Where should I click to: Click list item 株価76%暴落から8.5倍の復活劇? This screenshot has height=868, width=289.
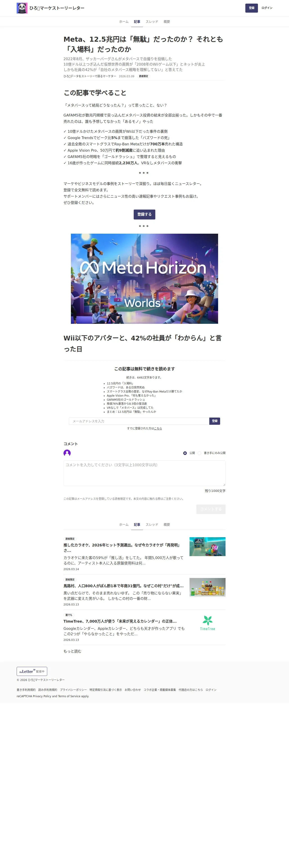click(x=127, y=404)
